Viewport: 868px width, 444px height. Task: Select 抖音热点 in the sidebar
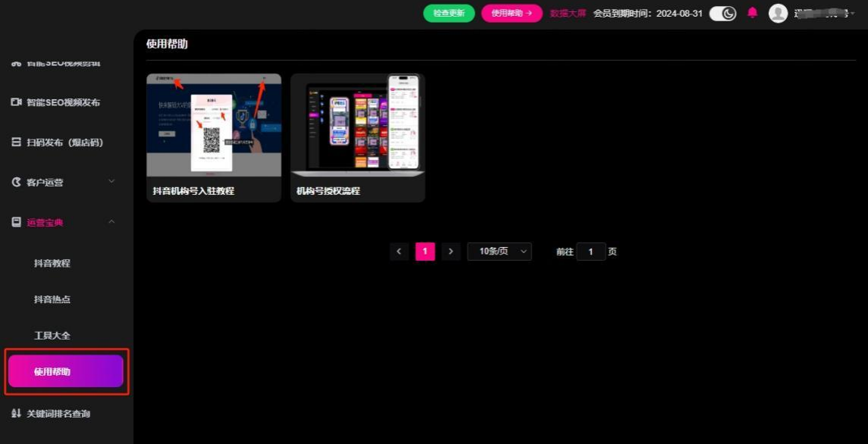(52, 299)
